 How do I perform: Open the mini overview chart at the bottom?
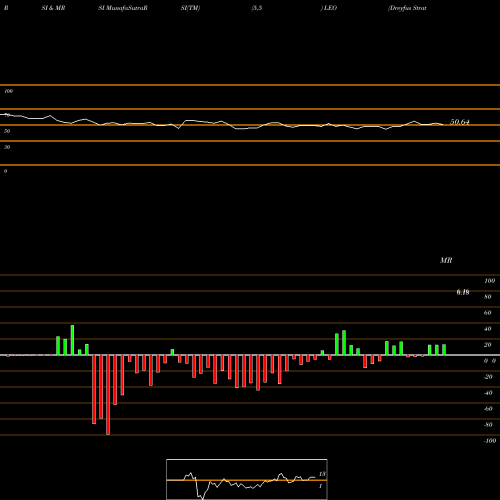point(247,479)
